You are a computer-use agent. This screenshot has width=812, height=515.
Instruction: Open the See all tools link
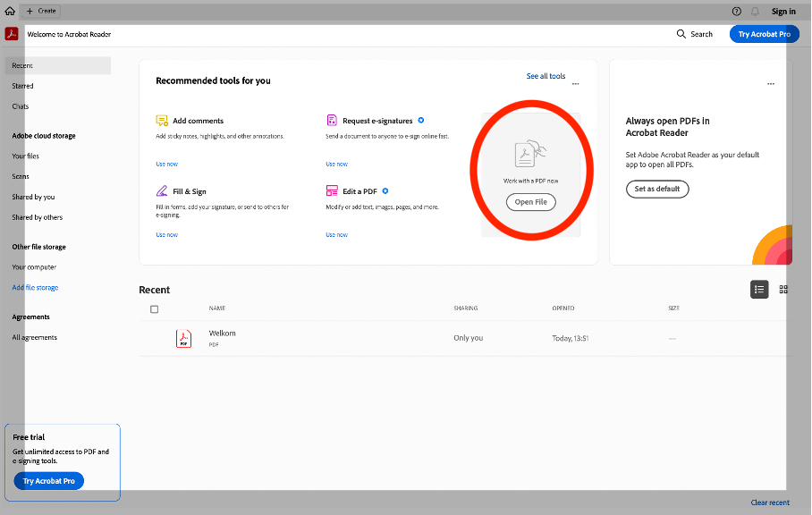546,76
